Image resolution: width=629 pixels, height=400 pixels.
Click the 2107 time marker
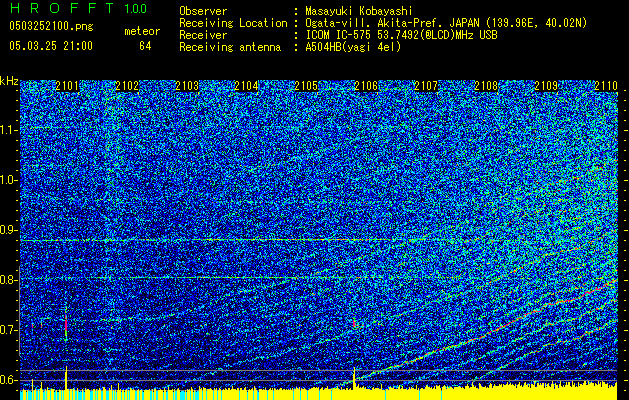point(426,86)
